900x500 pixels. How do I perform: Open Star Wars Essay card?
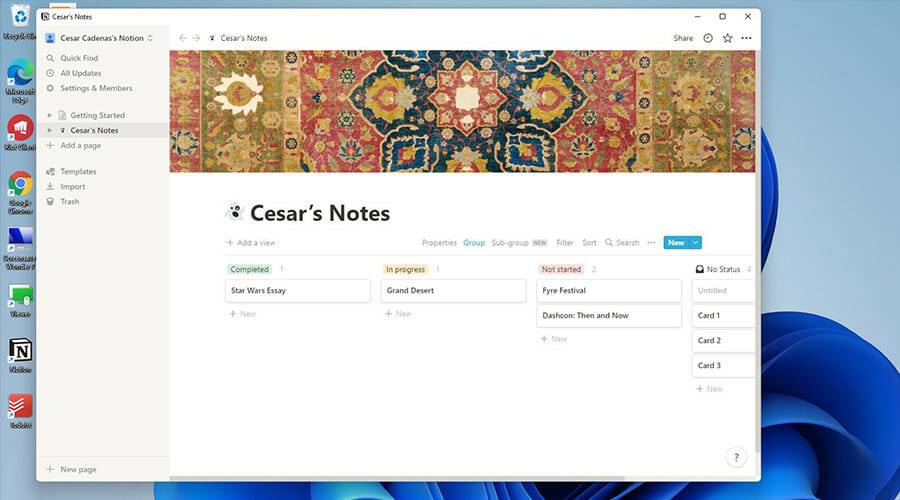298,290
